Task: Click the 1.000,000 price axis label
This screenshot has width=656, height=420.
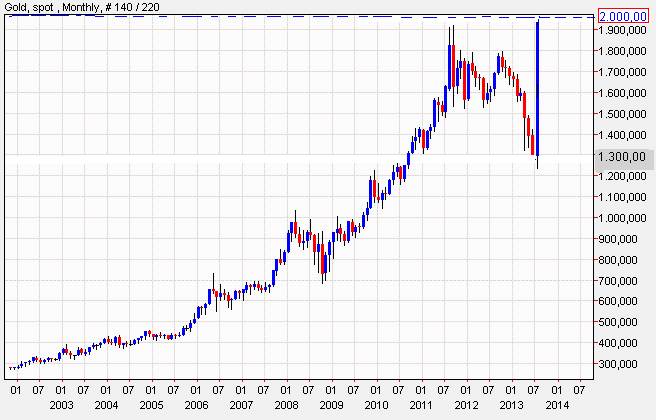Action: tap(622, 218)
